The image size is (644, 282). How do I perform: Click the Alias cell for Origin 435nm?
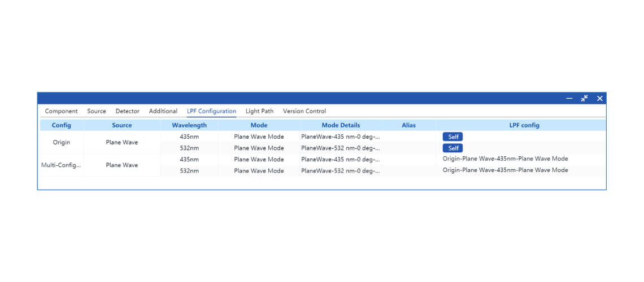[x=408, y=136]
